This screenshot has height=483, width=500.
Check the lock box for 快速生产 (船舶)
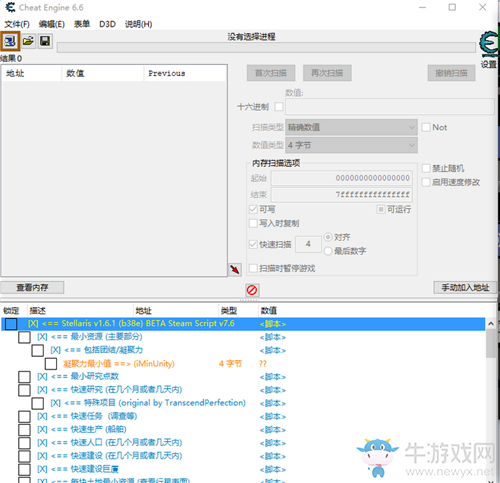click(24, 430)
